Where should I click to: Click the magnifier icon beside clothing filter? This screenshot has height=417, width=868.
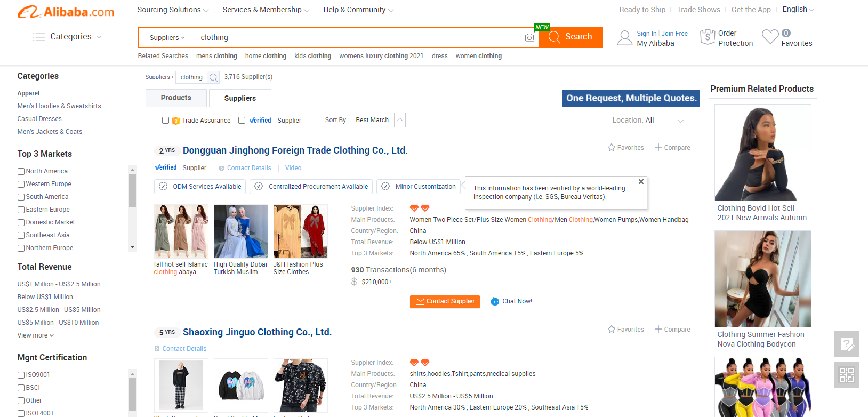[213, 77]
